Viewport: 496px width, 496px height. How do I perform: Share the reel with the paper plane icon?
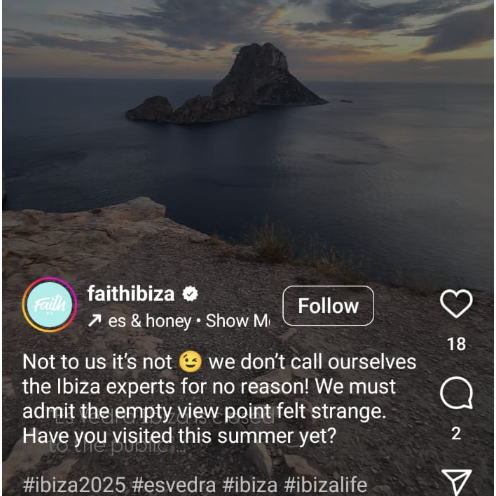pos(457,482)
